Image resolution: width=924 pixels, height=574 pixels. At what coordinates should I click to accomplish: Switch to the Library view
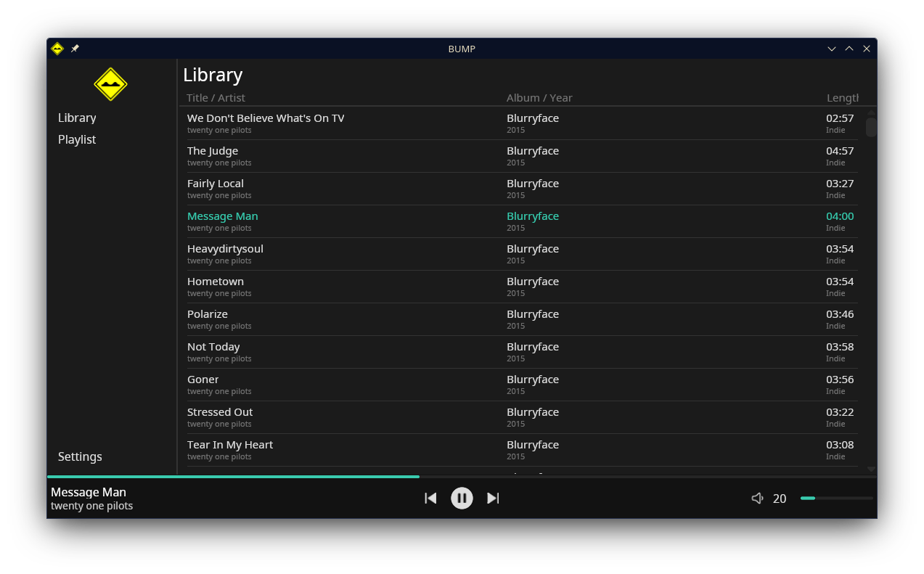(x=77, y=118)
